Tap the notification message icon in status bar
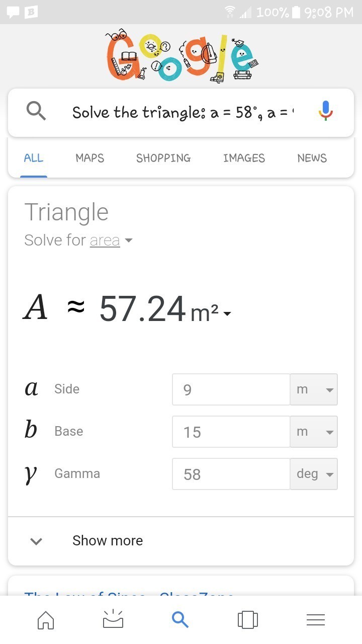This screenshot has height=644, width=362. (x=13, y=12)
